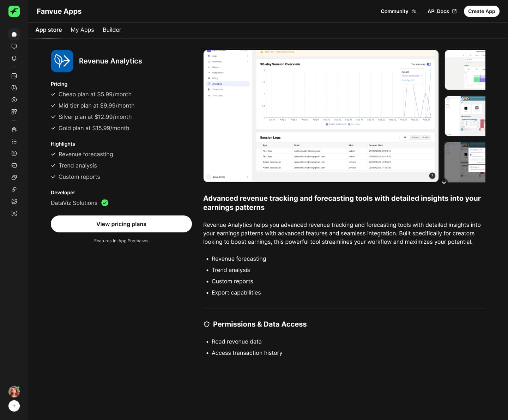Switch to the Builder tab
The width and height of the screenshot is (508, 420).
[x=112, y=30]
